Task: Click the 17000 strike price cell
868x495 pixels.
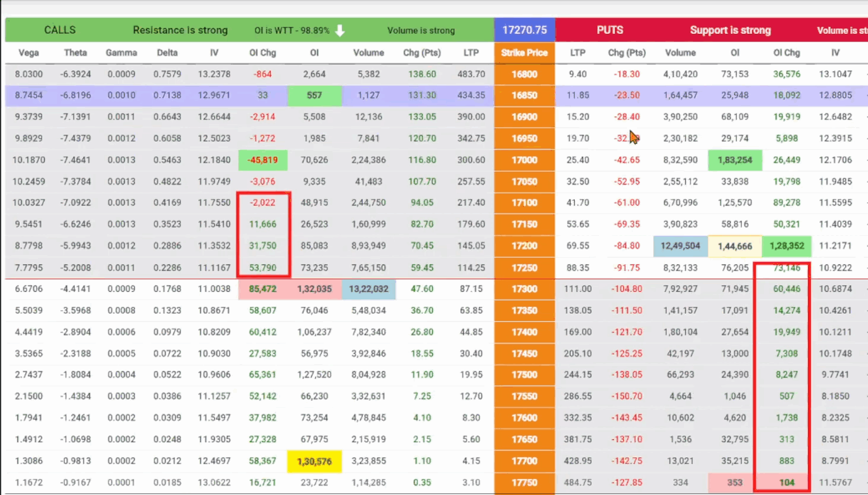Action: (524, 160)
